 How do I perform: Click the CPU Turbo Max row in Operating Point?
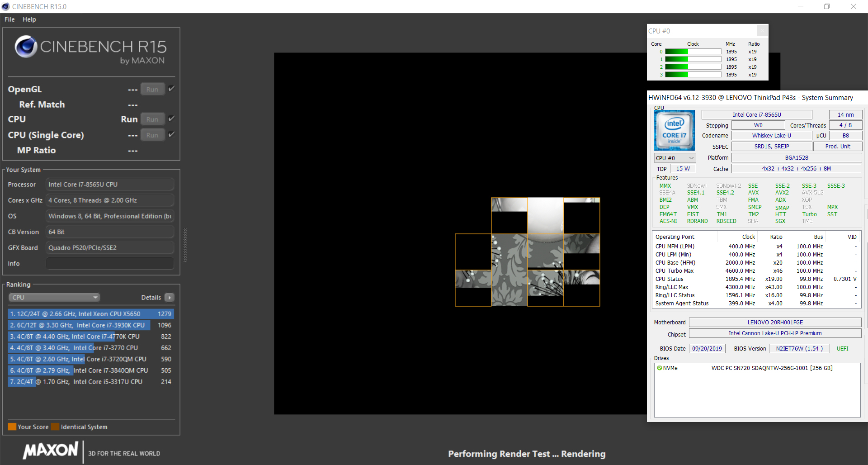coord(756,271)
